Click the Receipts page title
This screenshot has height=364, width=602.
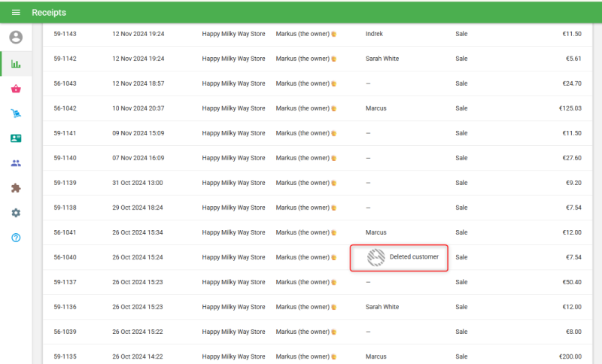49,13
